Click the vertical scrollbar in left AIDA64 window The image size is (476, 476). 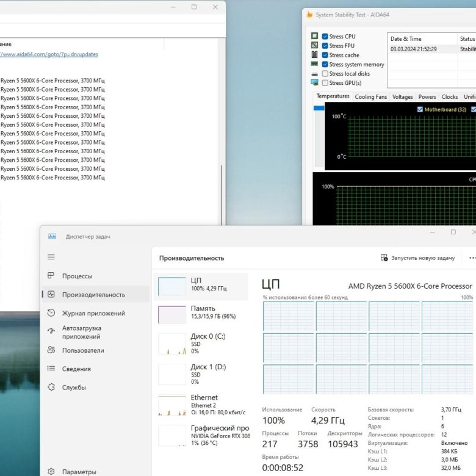point(222,195)
